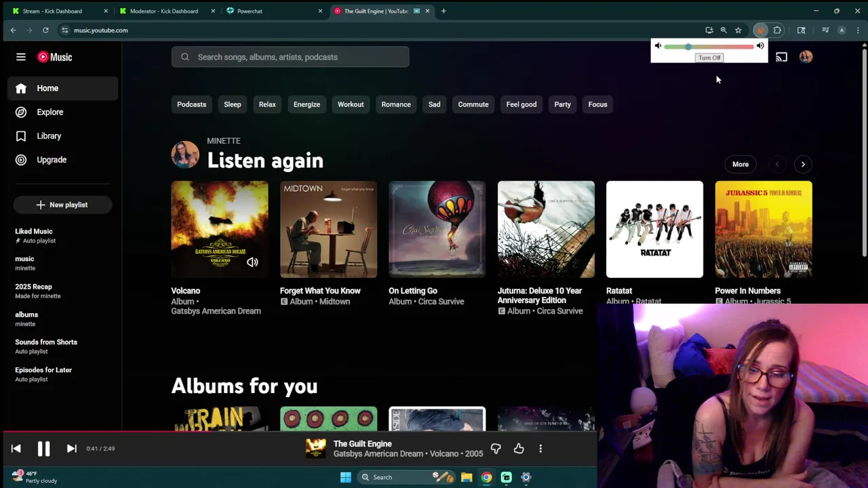The image size is (868, 488).
Task: Select the Workout mood chip
Action: (x=351, y=104)
